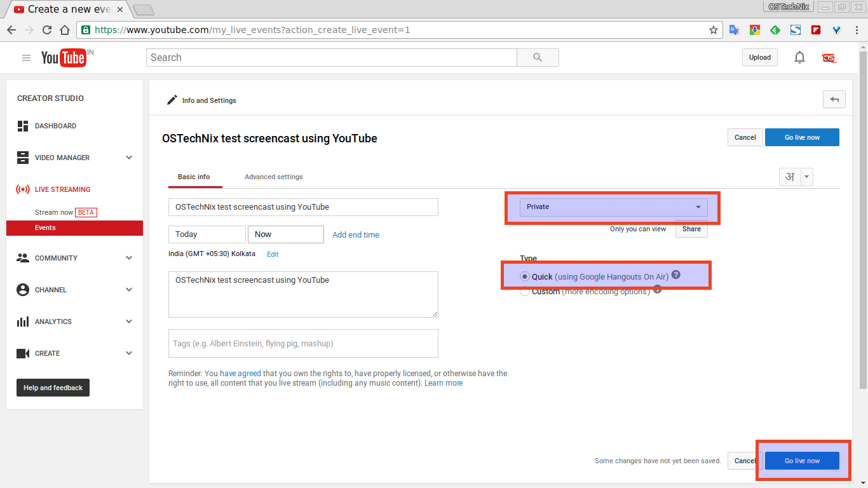Open Chrome's three-dot menu
868x488 pixels.
click(857, 30)
